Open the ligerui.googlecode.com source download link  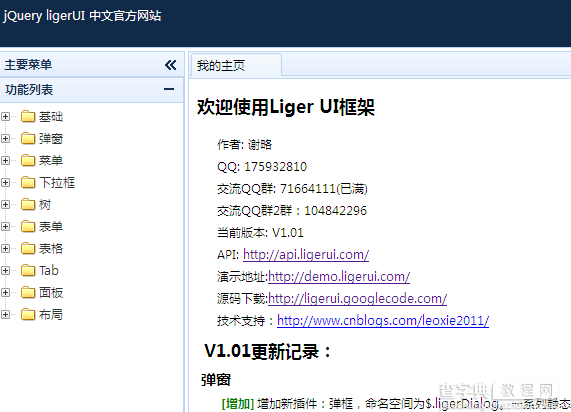coord(357,299)
